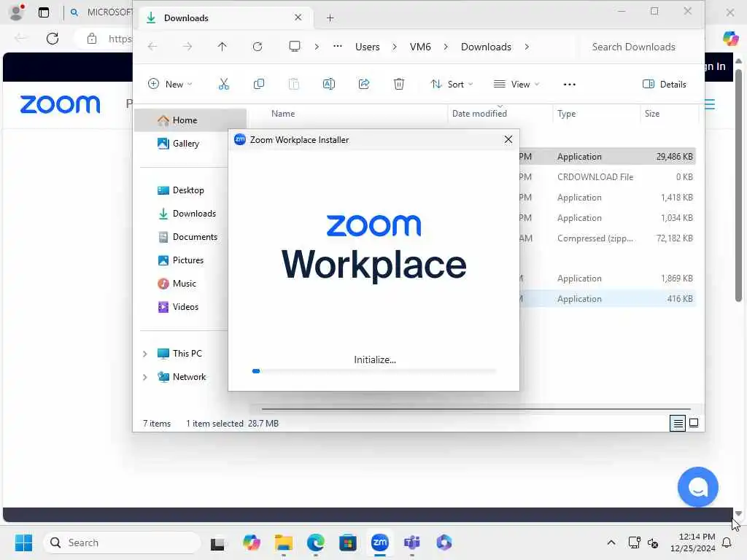Open Documents in the navigation pane

click(x=194, y=237)
